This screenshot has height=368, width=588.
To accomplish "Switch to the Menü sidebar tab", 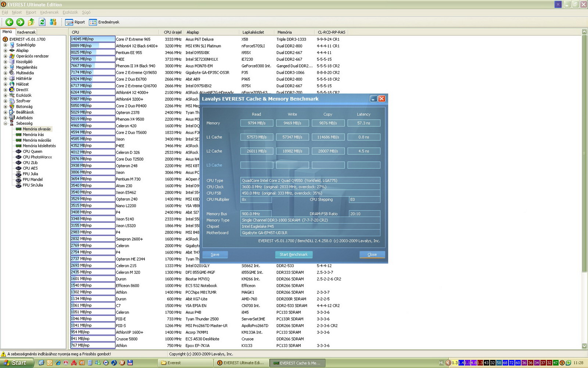I will (7, 32).
